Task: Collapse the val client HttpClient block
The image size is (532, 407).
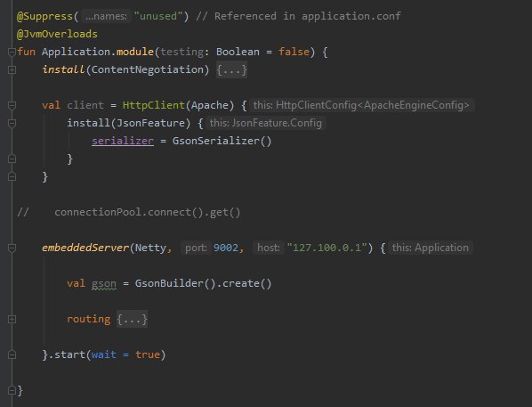Action: point(12,105)
